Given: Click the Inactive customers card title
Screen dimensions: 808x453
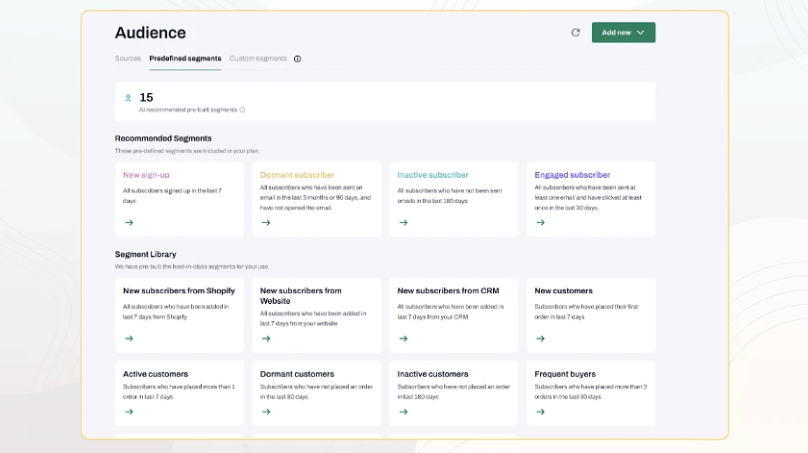Looking at the screenshot, I should click(432, 374).
